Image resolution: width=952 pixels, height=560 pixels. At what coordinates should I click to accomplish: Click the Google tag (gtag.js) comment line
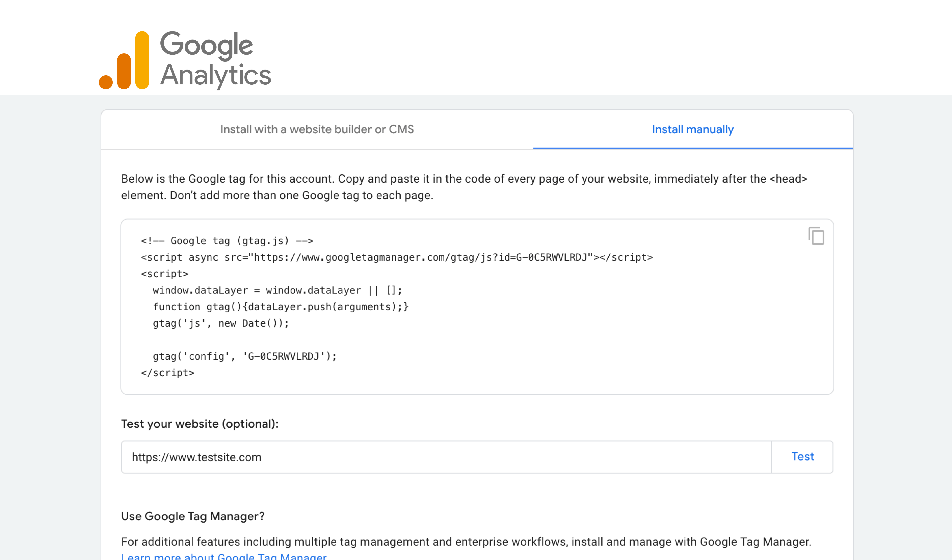point(227,241)
